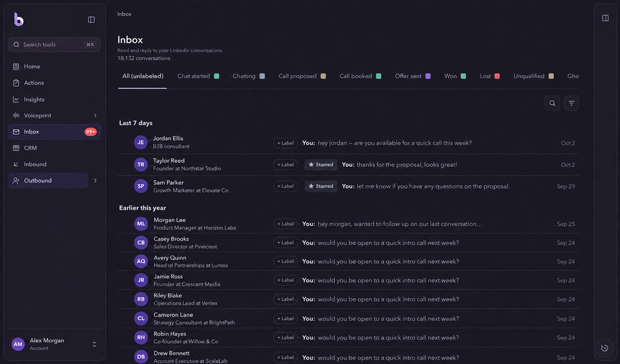Toggle Starred tag on Taylor Reed
Viewport: 620px width, 364px height.
click(x=321, y=165)
